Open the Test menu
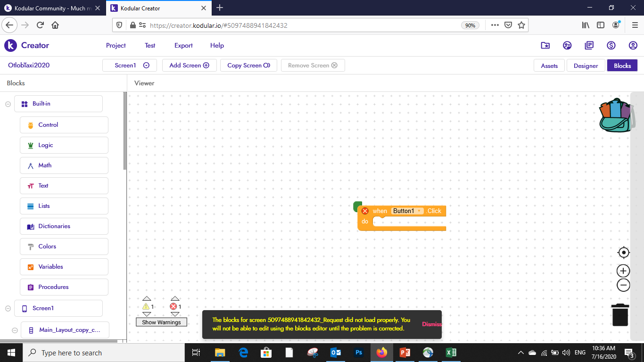The height and width of the screenshot is (362, 644). [150, 45]
